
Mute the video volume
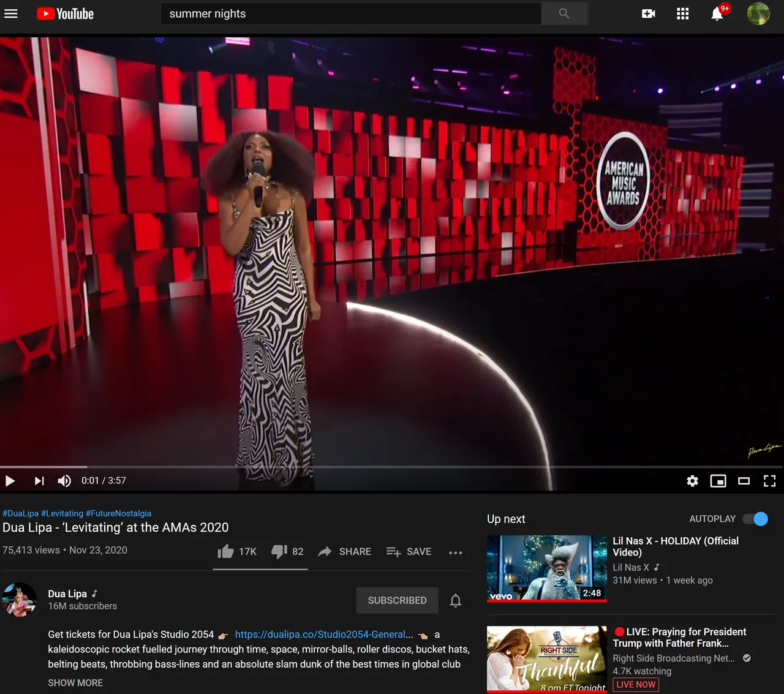(64, 481)
